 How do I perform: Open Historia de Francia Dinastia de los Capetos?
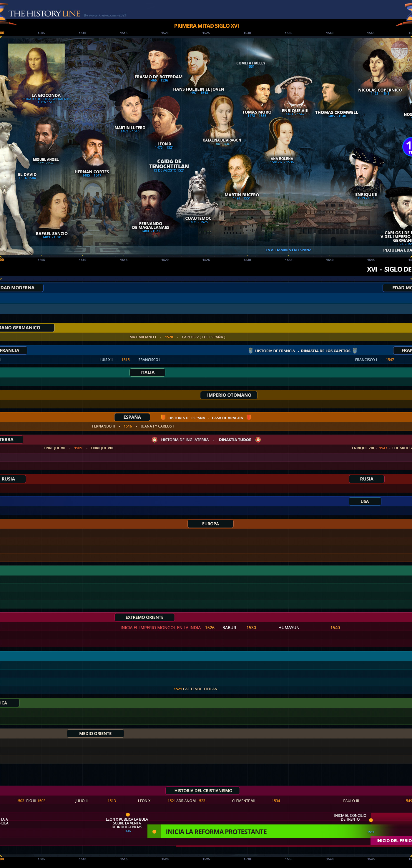(x=303, y=351)
